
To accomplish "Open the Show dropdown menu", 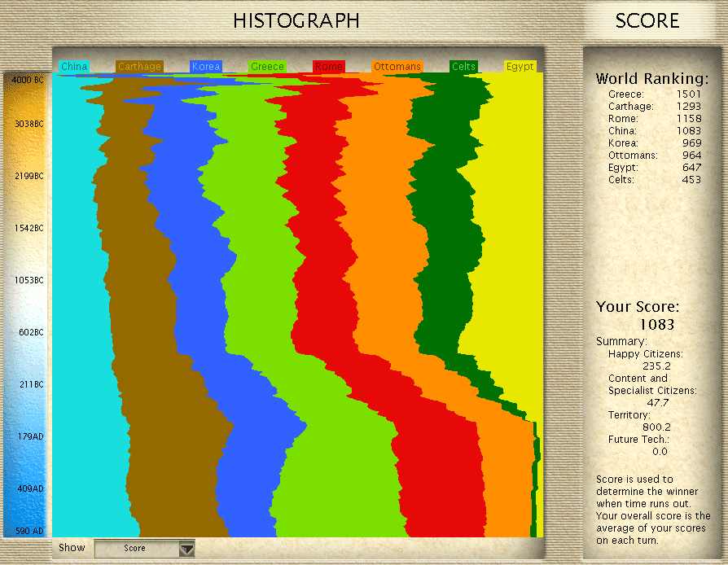I will 144,548.
